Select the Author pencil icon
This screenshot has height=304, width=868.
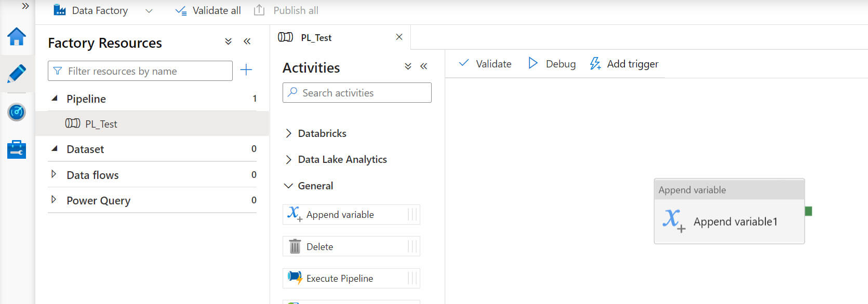[x=17, y=74]
